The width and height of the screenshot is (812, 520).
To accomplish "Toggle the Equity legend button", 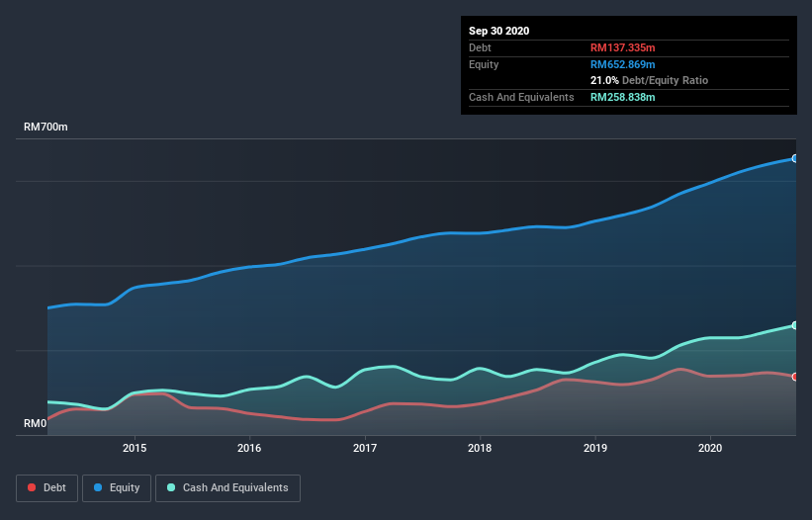I will click(x=117, y=488).
